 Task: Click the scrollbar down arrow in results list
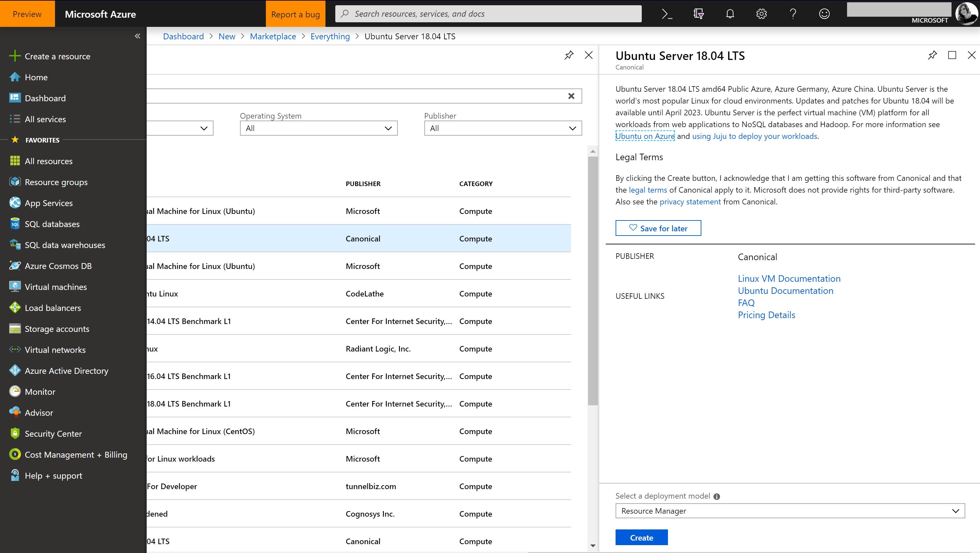(592, 546)
